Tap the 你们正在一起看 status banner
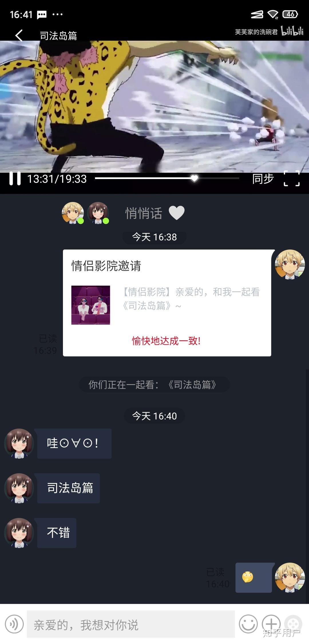This screenshot has height=644, width=309. coord(154,384)
